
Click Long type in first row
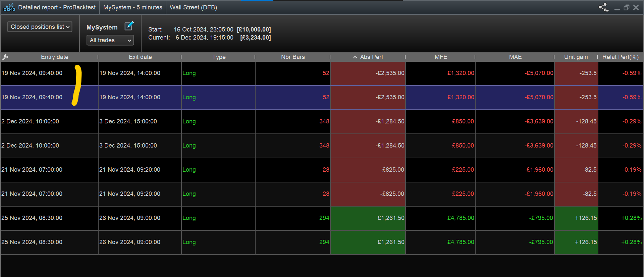click(x=189, y=73)
